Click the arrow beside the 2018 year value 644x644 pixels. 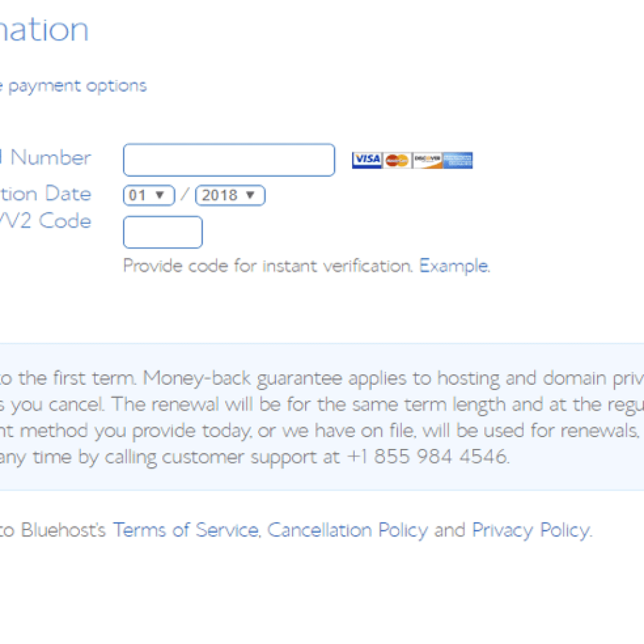click(250, 195)
